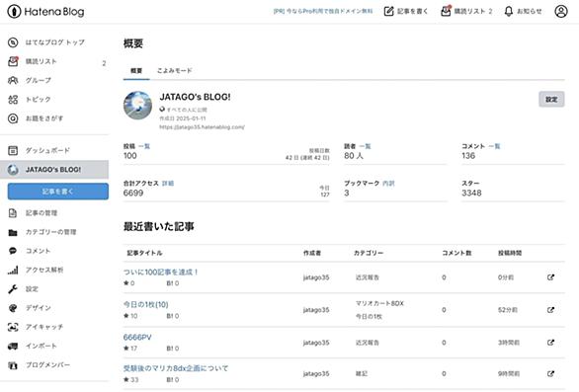Open the 購読リスト icon in top header
This screenshot has height=392, width=579.
(x=446, y=11)
